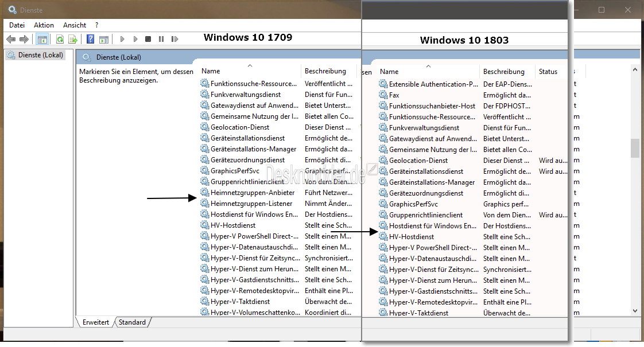Open the Datei menu
The image size is (644, 347).
point(17,25)
